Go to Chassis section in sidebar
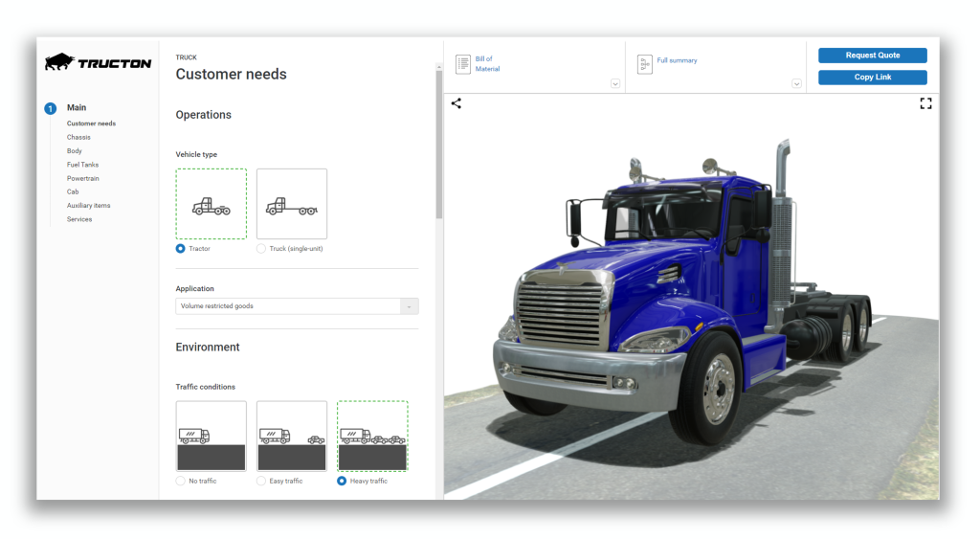The height and width of the screenshot is (539, 980). (x=78, y=137)
